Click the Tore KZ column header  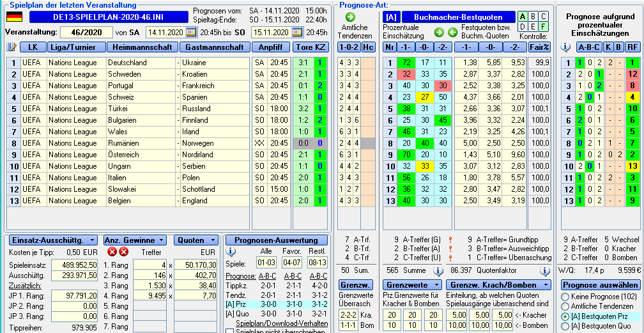310,47
